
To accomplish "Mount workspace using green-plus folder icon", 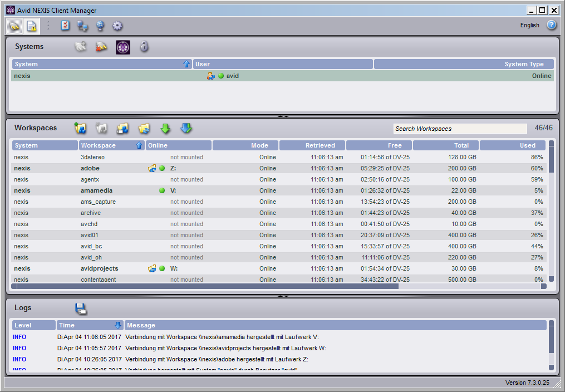I will point(80,128).
